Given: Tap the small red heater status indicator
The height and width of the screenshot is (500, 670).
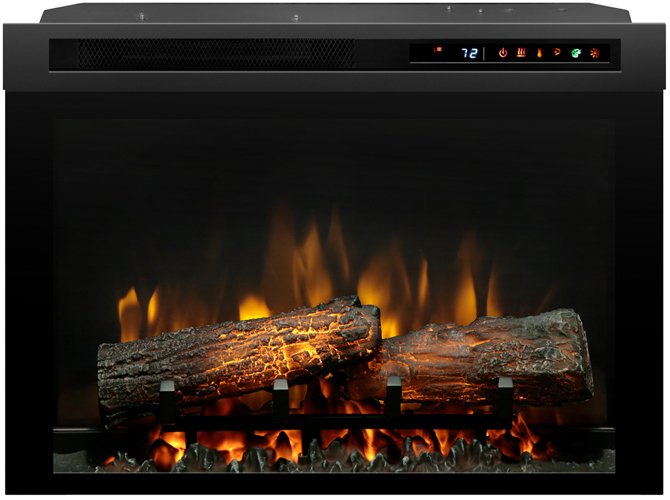Looking at the screenshot, I should [x=438, y=50].
